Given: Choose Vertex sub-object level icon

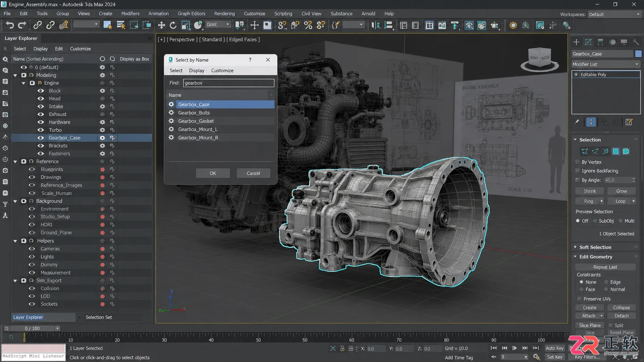Looking at the screenshot, I should coord(585,152).
